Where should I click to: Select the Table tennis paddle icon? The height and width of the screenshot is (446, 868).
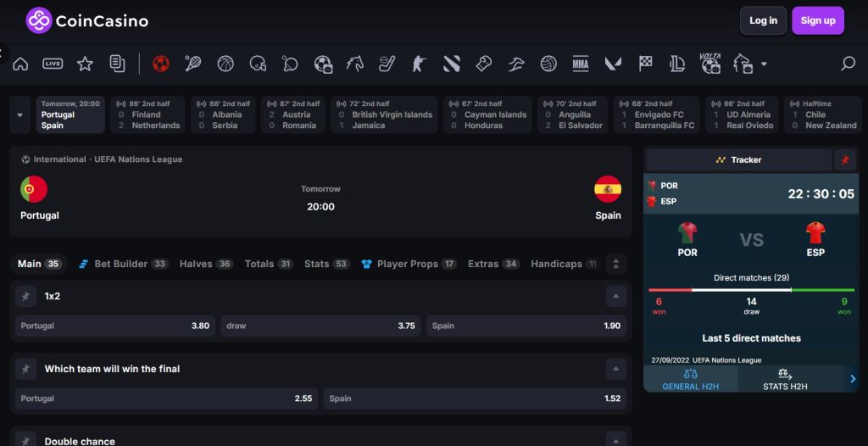tap(290, 64)
